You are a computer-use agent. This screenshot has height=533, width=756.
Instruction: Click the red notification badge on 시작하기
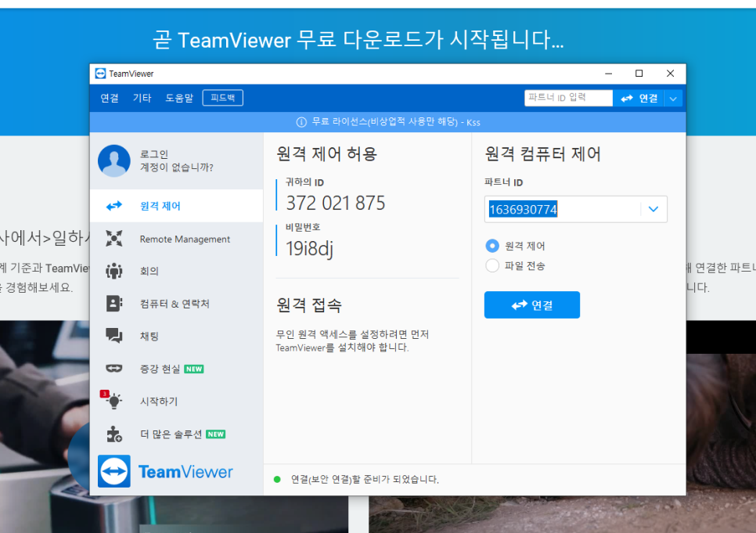(104, 394)
